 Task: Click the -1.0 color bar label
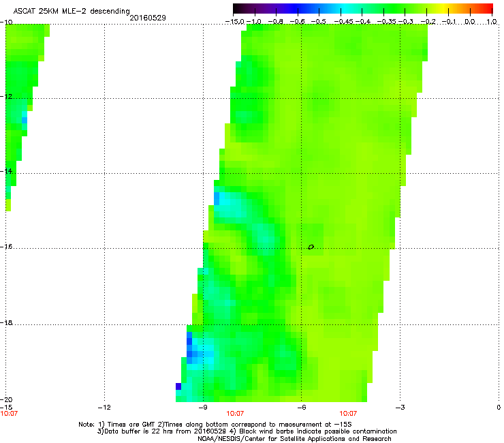click(x=254, y=22)
